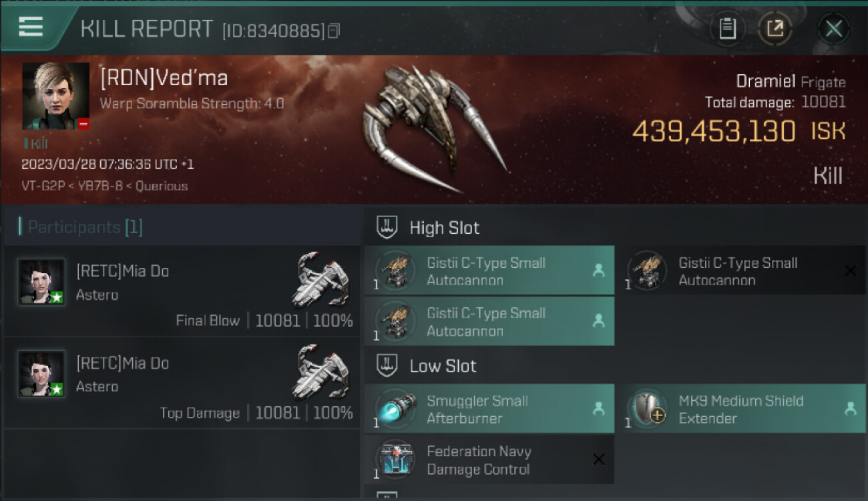The height and width of the screenshot is (501, 868).
Task: Open the hamburger menu icon
Action: pos(31,27)
